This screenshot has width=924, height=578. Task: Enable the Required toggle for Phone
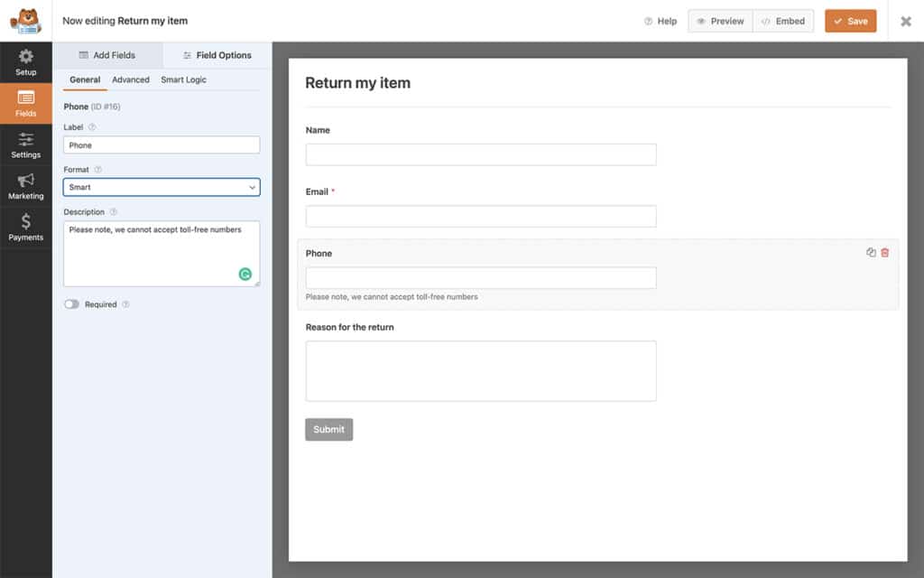point(71,304)
